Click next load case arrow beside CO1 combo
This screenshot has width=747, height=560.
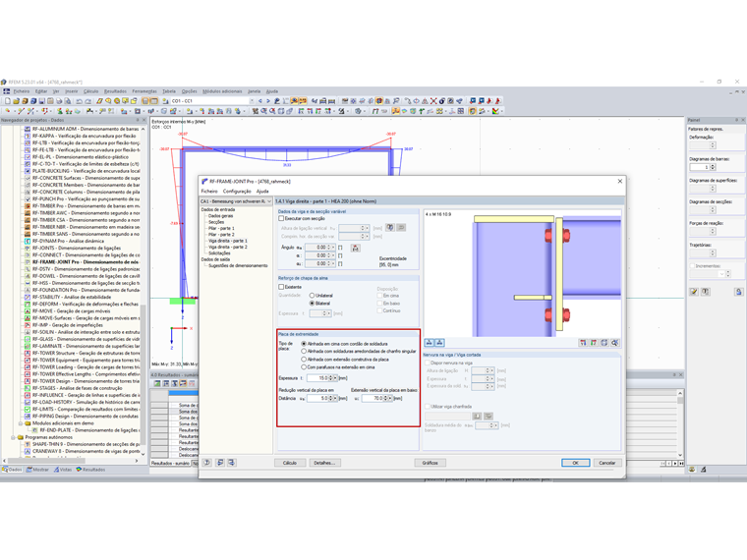click(268, 101)
